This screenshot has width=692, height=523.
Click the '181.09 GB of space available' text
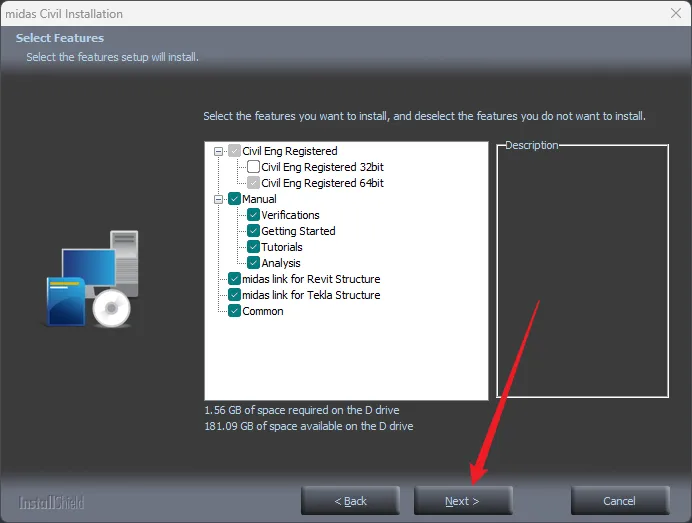[x=309, y=426]
